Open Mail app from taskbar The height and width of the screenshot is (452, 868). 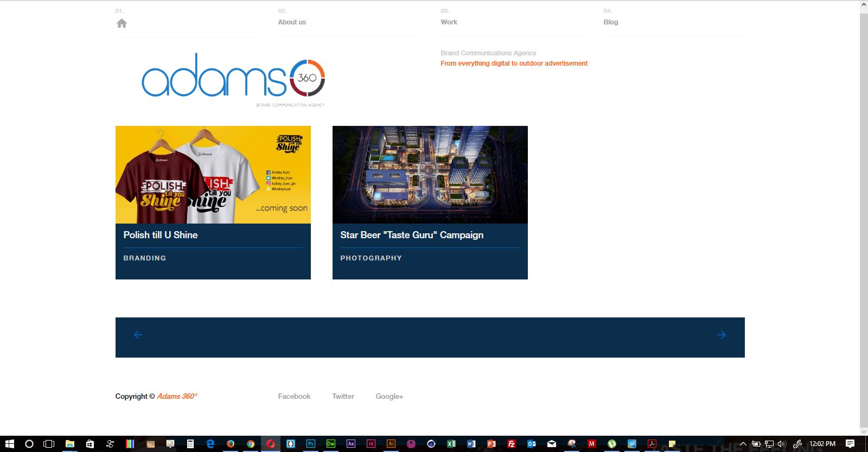(552, 444)
